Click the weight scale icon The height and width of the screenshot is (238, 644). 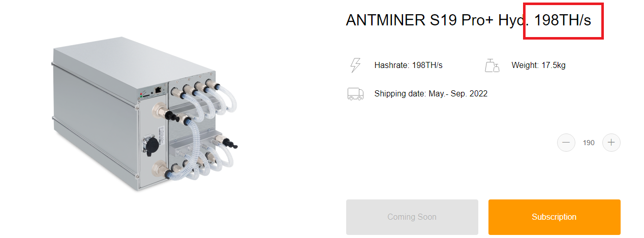[492, 65]
